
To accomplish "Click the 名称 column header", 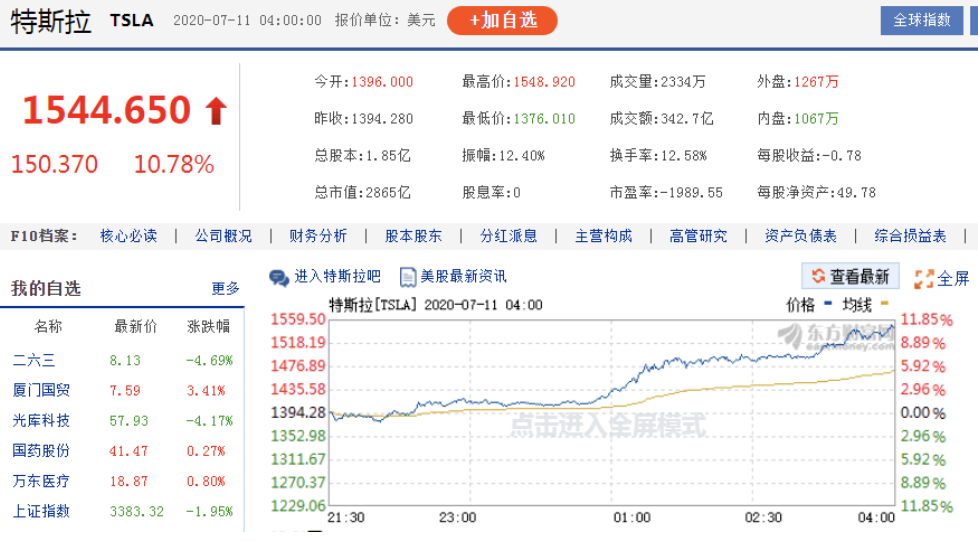I will tap(48, 327).
